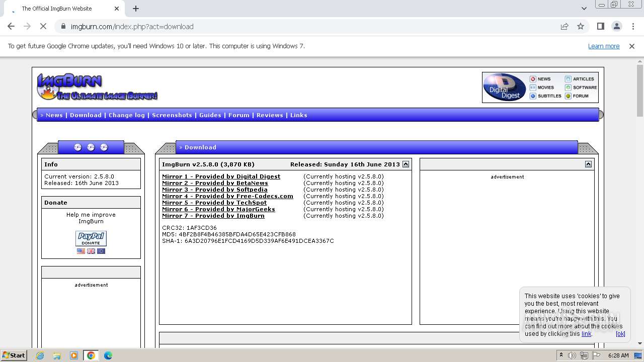This screenshot has height=362, width=644.
Task: Open Microsoft Edge from taskbar
Action: click(x=108, y=355)
